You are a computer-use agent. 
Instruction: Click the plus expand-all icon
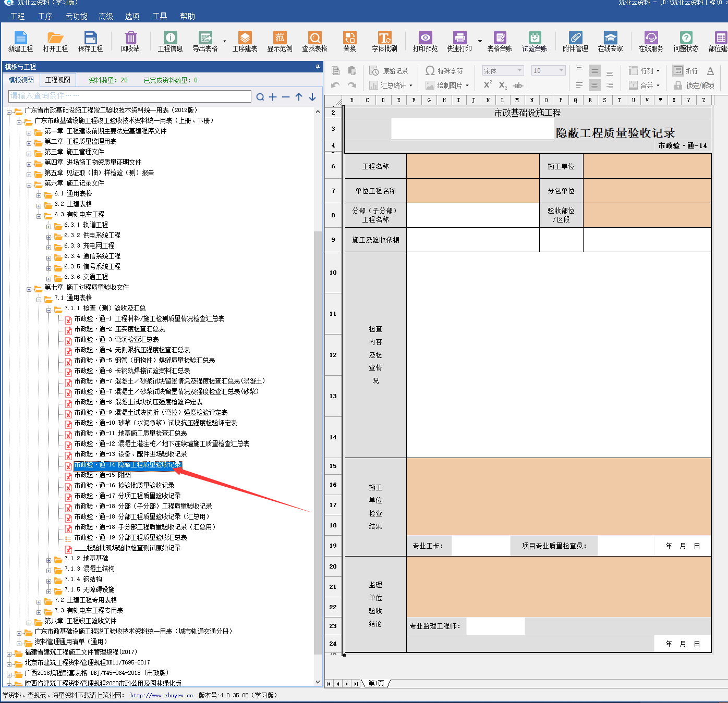click(x=273, y=97)
